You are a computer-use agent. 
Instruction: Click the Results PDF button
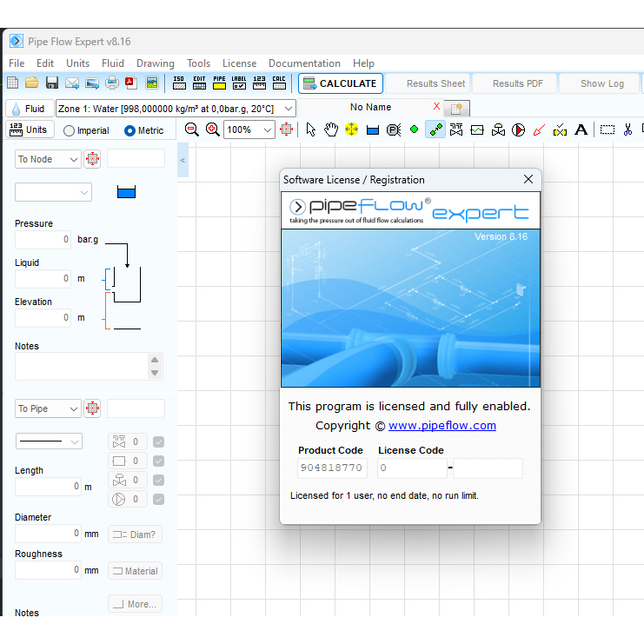(x=515, y=83)
